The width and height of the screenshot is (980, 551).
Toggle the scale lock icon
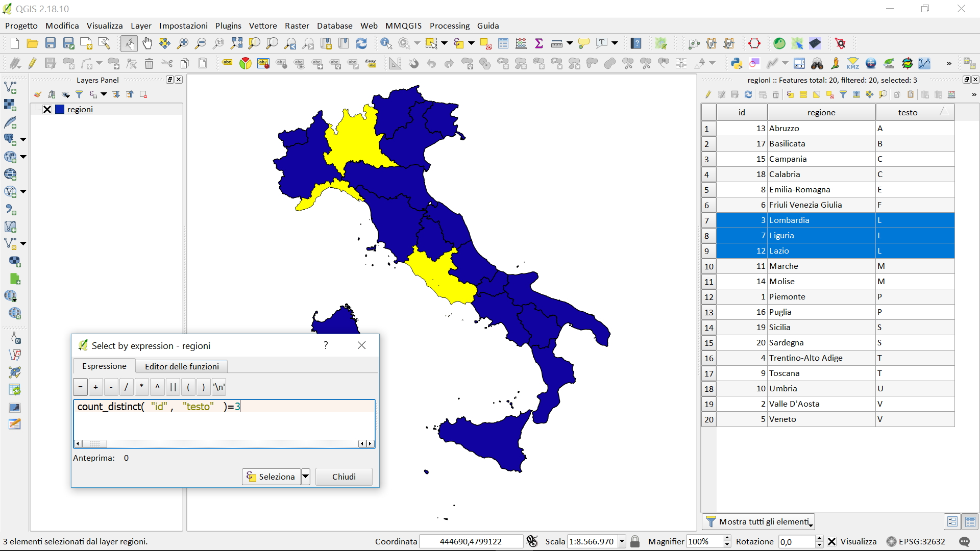pos(635,542)
